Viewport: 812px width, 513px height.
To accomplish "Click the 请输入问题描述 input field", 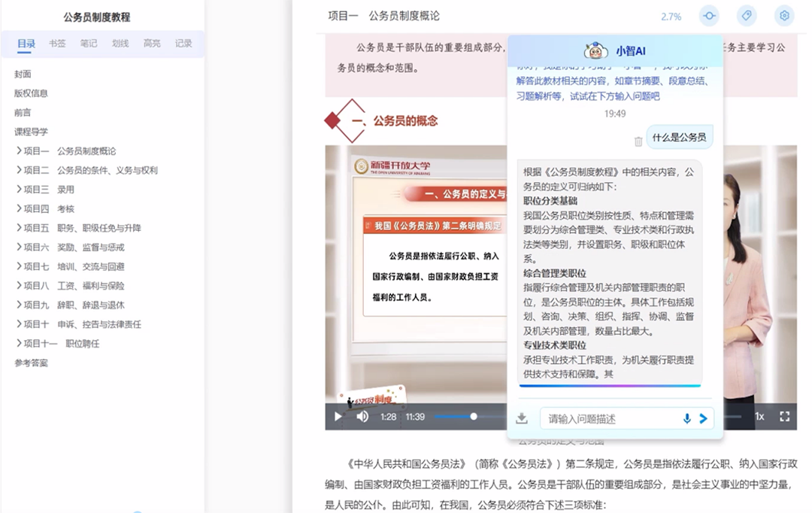I will (x=609, y=418).
